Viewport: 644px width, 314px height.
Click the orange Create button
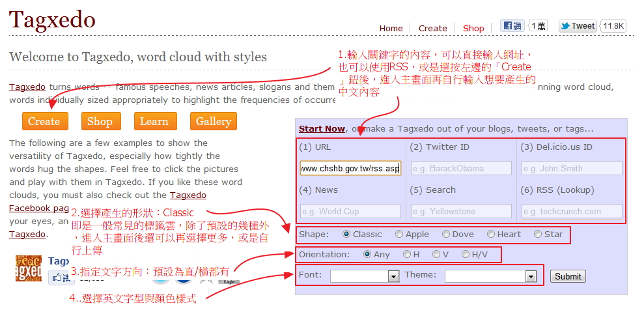click(x=45, y=121)
